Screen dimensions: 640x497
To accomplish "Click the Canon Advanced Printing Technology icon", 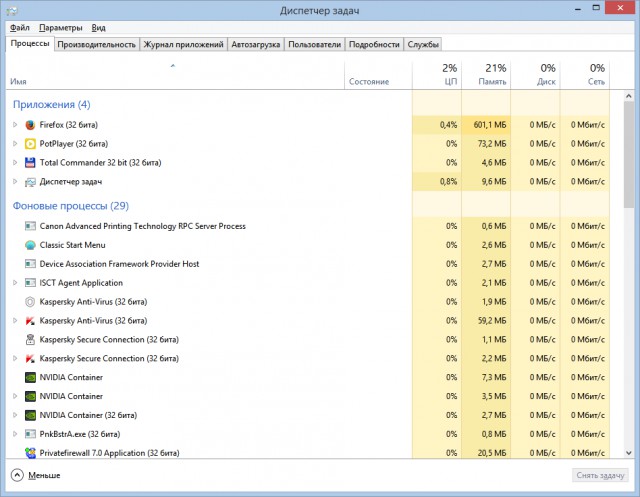I will [x=30, y=226].
